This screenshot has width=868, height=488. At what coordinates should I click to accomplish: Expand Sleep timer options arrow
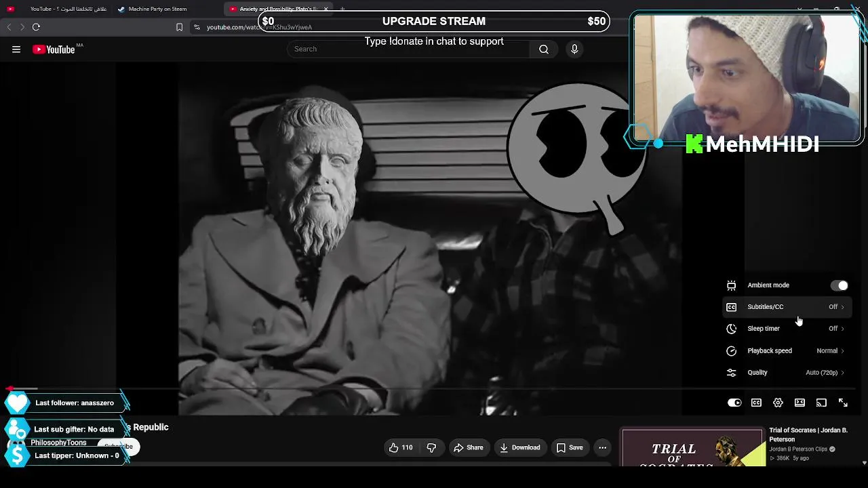(x=842, y=329)
